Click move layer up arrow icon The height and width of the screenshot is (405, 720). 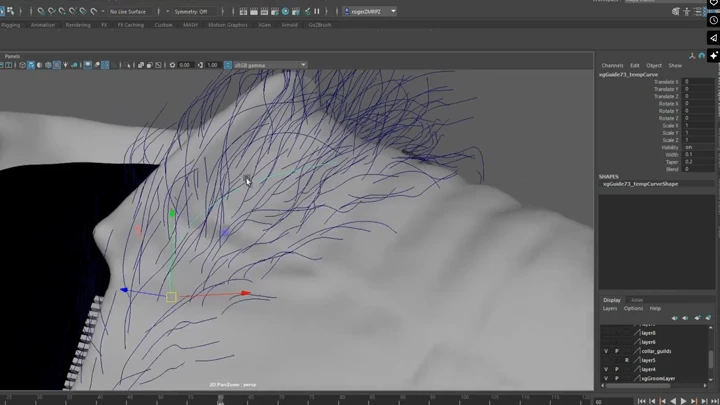click(674, 318)
